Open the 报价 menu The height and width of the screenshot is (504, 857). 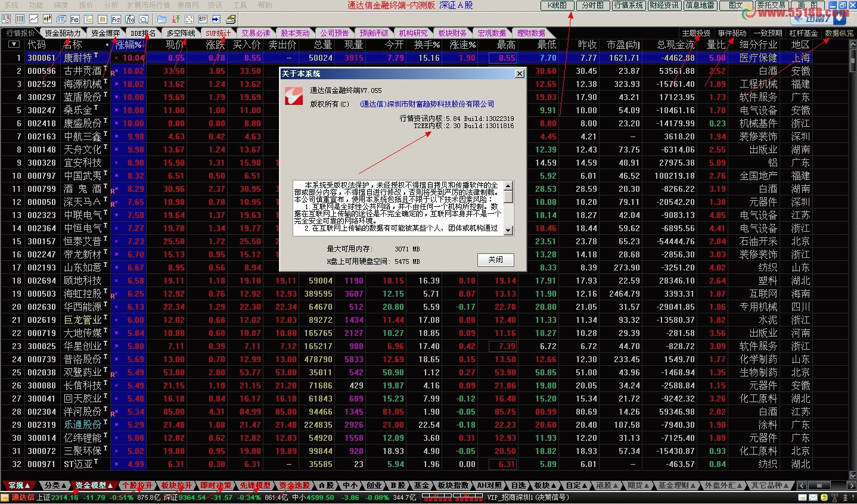pyautogui.click(x=86, y=5)
